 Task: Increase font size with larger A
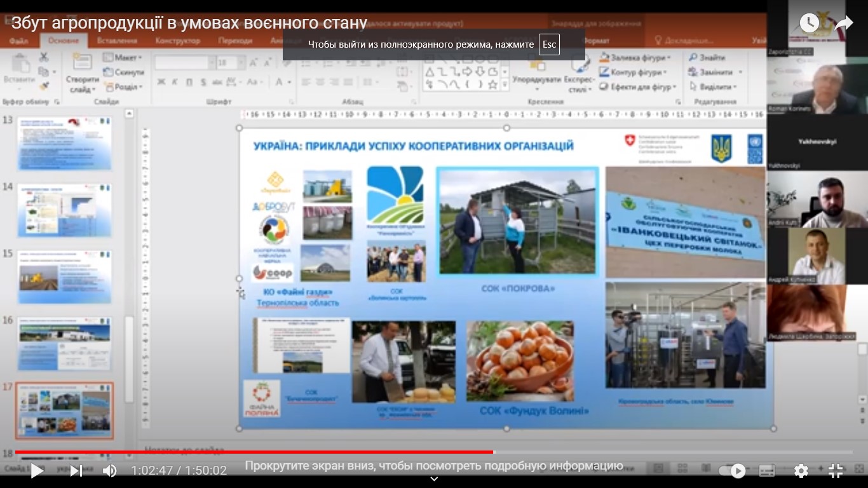(x=254, y=63)
